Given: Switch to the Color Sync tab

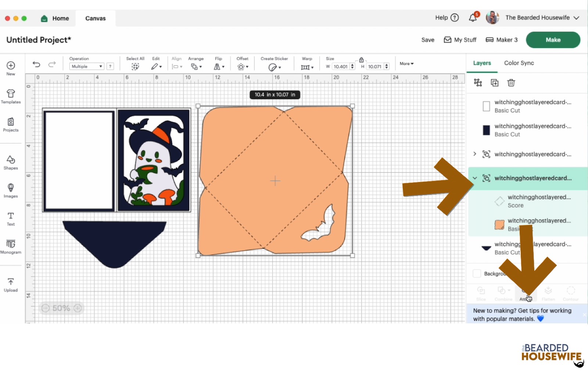Looking at the screenshot, I should pyautogui.click(x=519, y=63).
